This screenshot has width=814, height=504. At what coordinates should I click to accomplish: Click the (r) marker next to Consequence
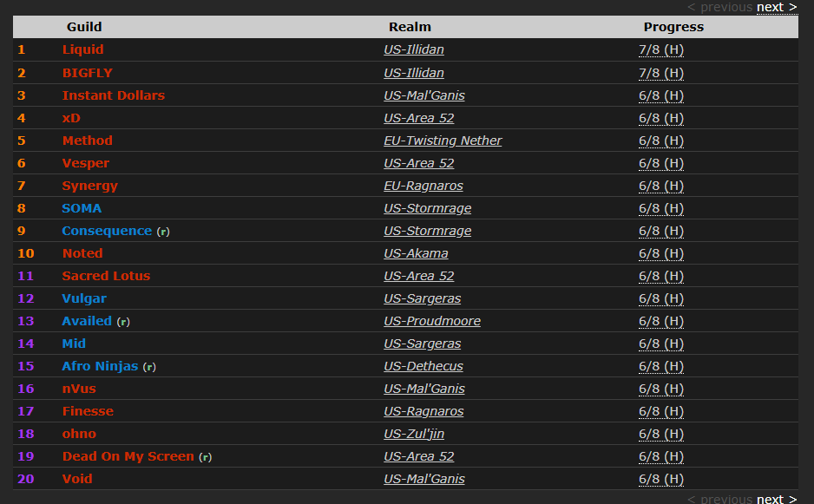[163, 232]
